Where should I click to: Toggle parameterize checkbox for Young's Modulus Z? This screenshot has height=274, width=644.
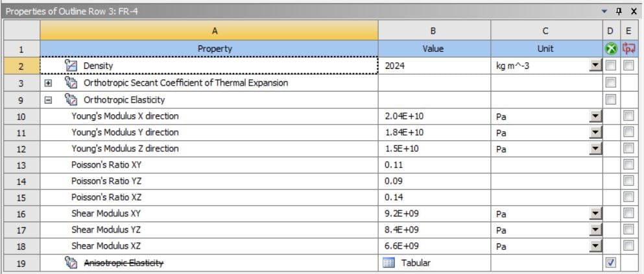coord(628,148)
